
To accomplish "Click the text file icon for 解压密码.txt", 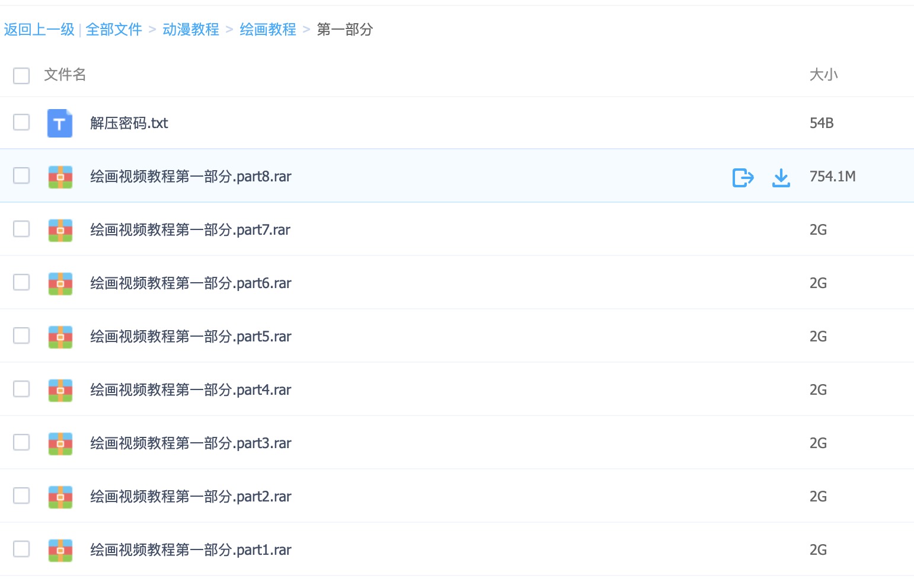I will 60,123.
